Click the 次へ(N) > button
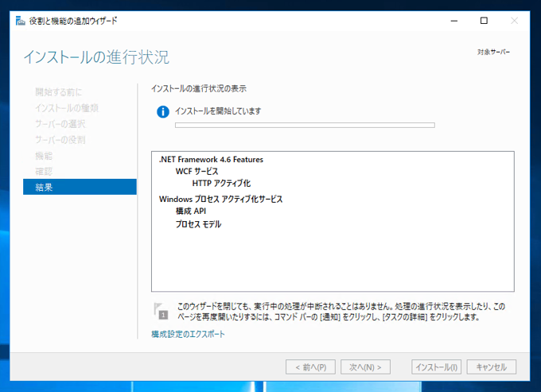 pos(365,367)
